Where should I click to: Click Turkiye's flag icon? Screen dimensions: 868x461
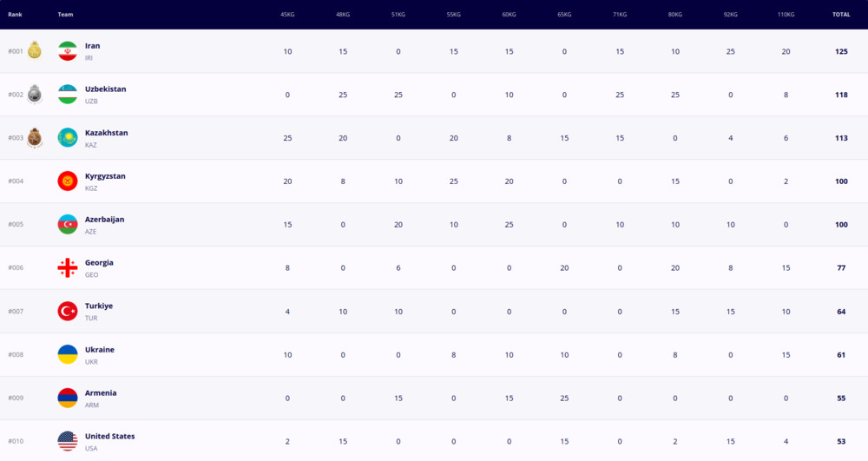68,311
